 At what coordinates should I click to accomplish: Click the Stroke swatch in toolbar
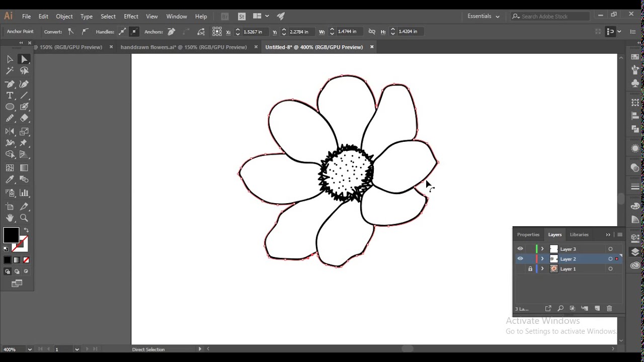click(21, 245)
